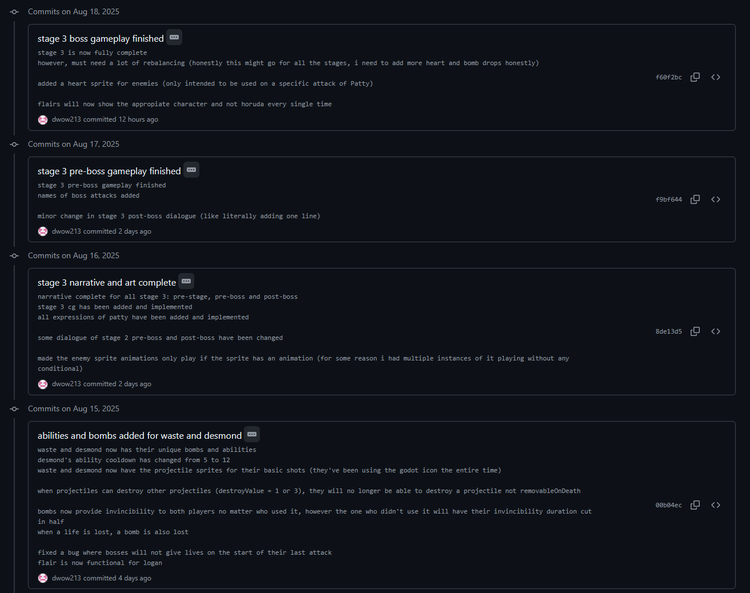The image size is (750, 593).
Task: Browse repository at commit 8de13d5
Action: point(716,331)
